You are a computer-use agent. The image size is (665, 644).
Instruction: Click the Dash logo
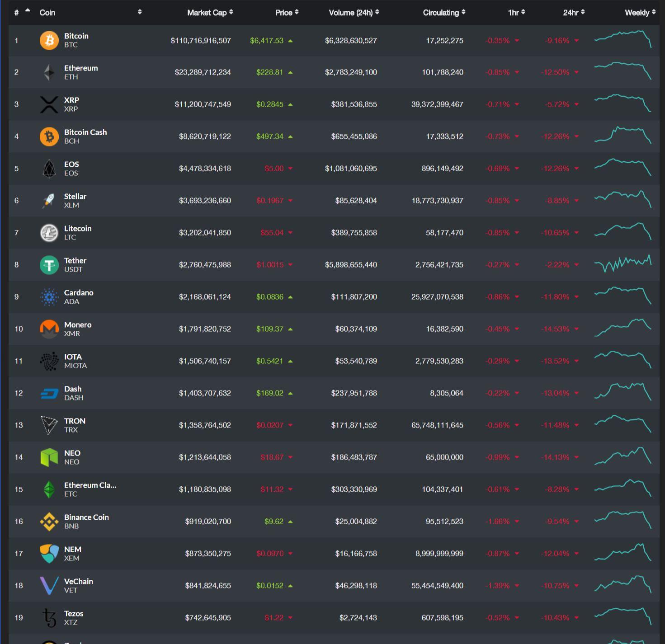point(49,394)
